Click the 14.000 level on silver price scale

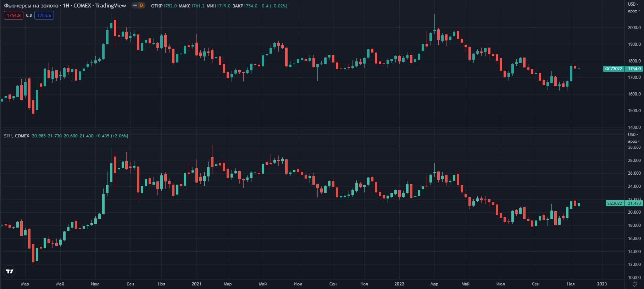tap(634, 252)
